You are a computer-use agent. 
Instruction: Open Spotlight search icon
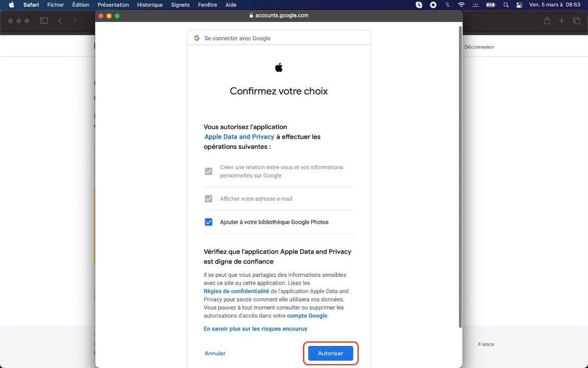tap(506, 5)
